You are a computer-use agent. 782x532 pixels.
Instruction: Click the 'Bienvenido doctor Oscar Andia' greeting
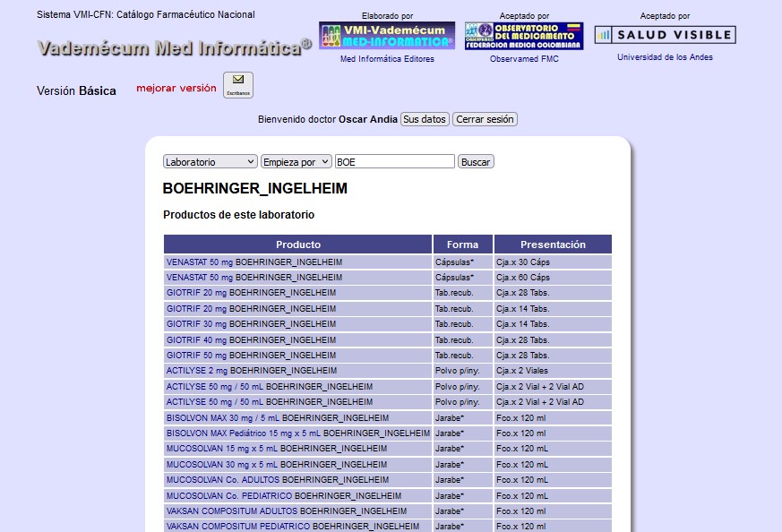click(328, 119)
